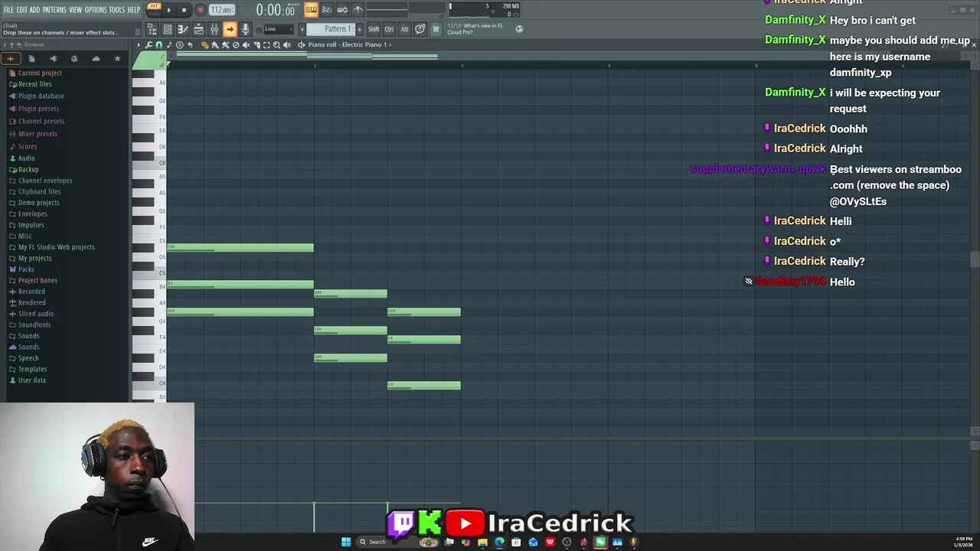Click the stamp circle icon in piano roll toolbar
Viewport: 980px width, 551px height.
[x=179, y=44]
